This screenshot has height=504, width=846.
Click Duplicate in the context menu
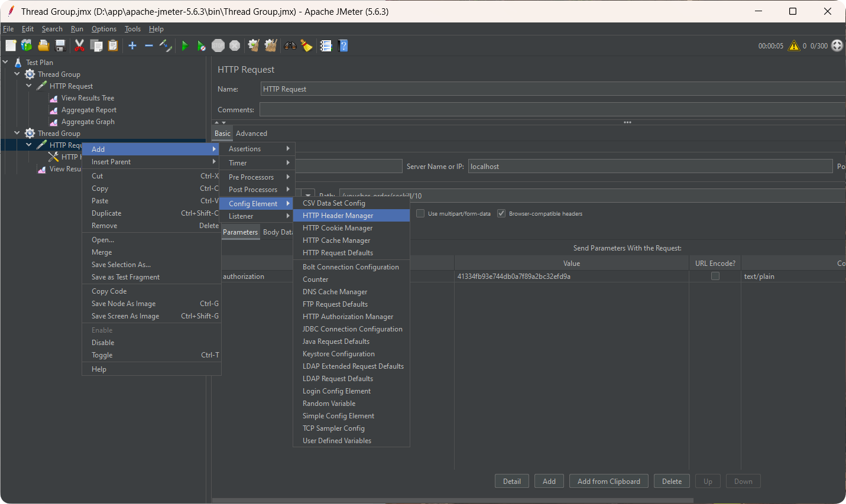click(x=151, y=213)
